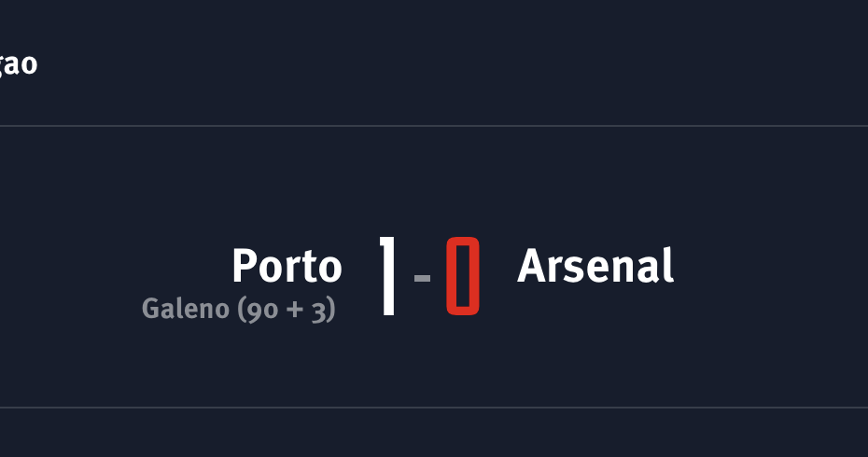Viewport: 868px width, 457px height.
Task: Click the Porto team name
Action: coord(287,266)
